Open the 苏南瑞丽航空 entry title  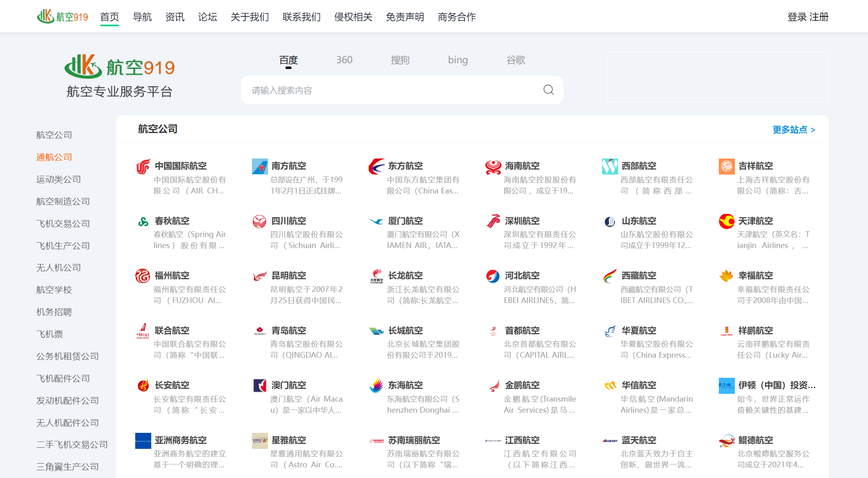coord(414,440)
